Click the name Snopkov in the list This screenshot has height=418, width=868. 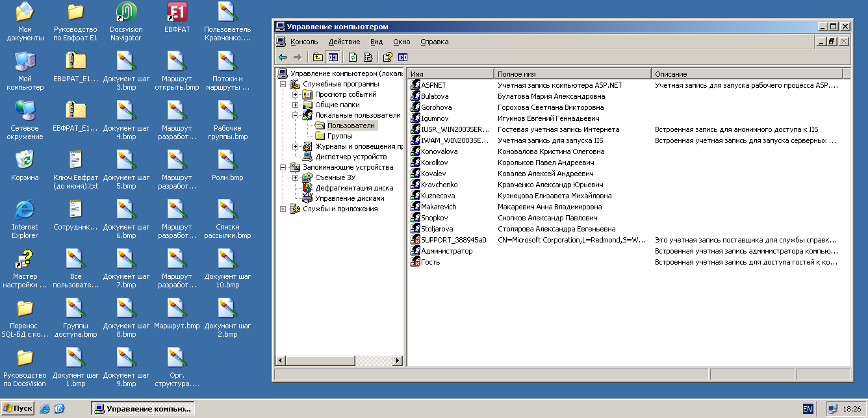point(434,218)
